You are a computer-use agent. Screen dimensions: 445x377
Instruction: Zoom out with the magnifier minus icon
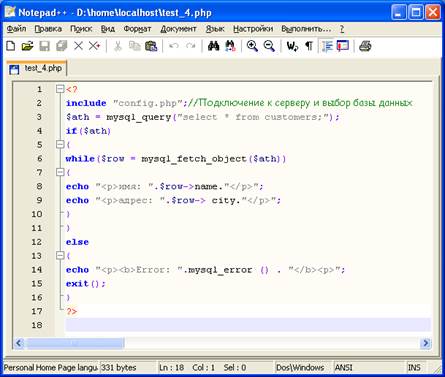(x=269, y=46)
